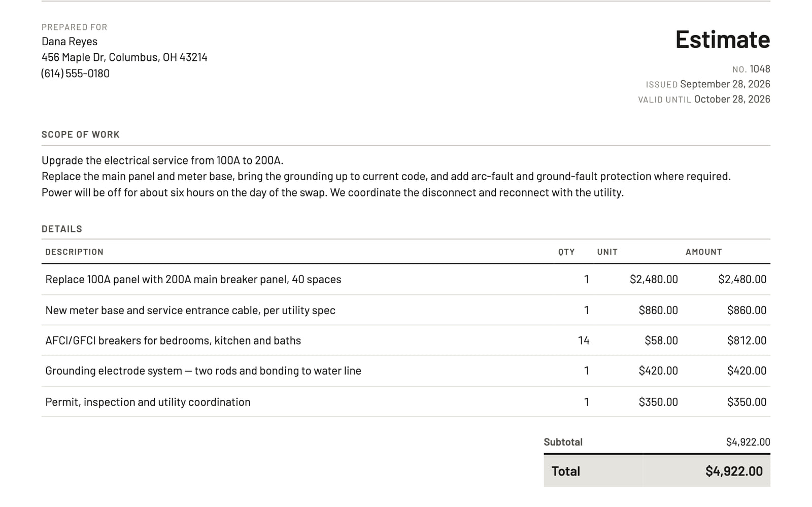Select the line about upgrading service to 200A
The width and height of the screenshot is (812, 507).
pos(162,160)
